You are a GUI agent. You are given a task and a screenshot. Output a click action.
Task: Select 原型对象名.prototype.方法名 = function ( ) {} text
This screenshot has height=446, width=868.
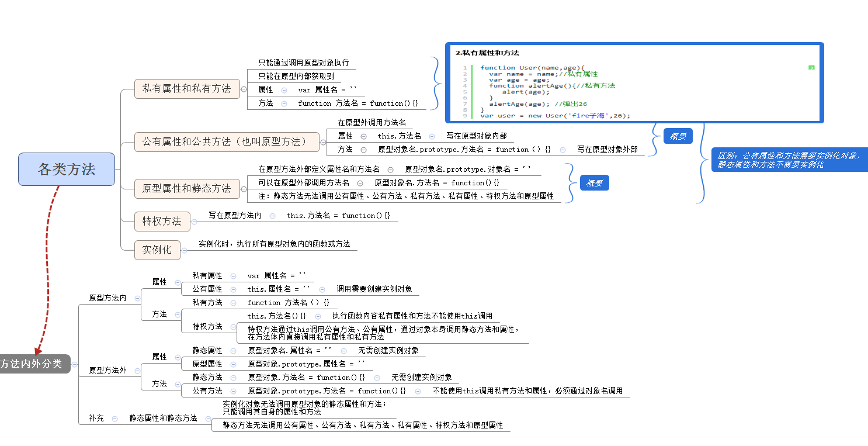point(464,150)
